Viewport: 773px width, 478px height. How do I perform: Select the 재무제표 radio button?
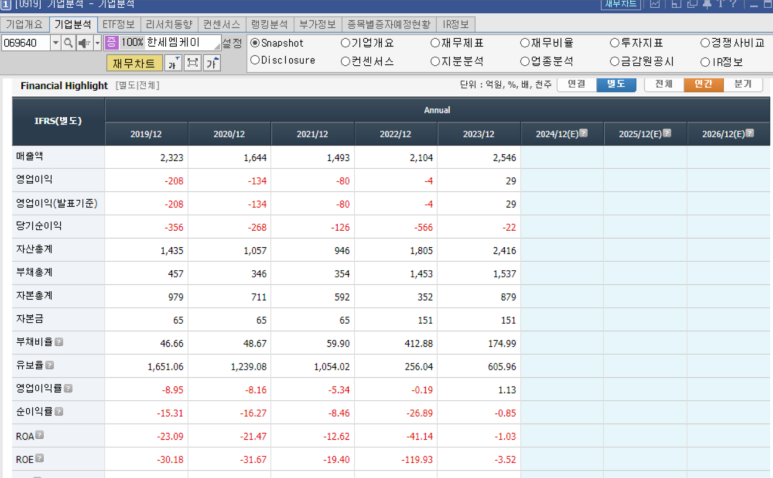pyautogui.click(x=435, y=43)
